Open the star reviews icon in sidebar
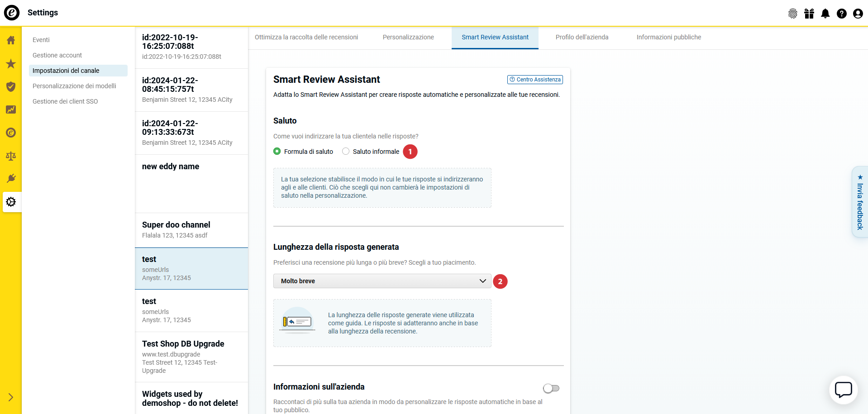This screenshot has width=868, height=414. pyautogui.click(x=11, y=64)
